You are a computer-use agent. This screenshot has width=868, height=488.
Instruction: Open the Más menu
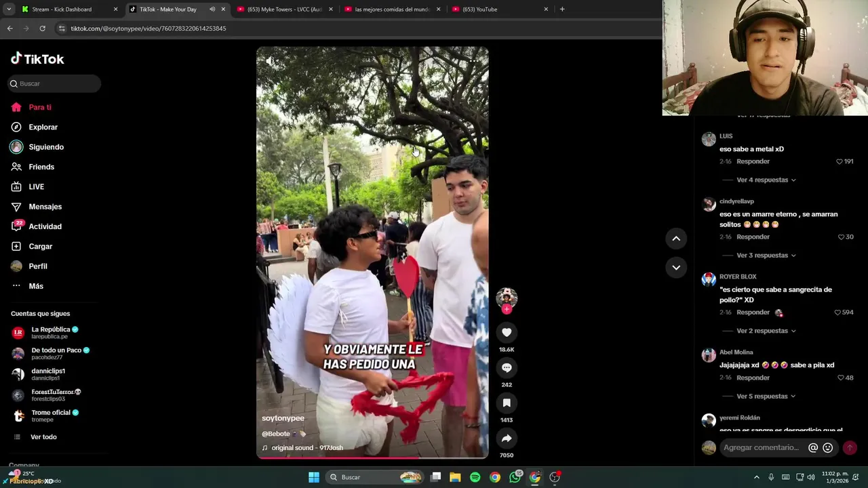tap(27, 286)
